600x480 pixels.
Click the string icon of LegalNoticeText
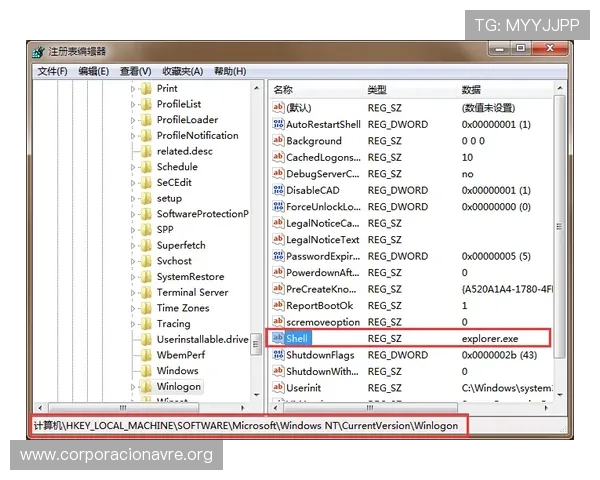[x=278, y=239]
